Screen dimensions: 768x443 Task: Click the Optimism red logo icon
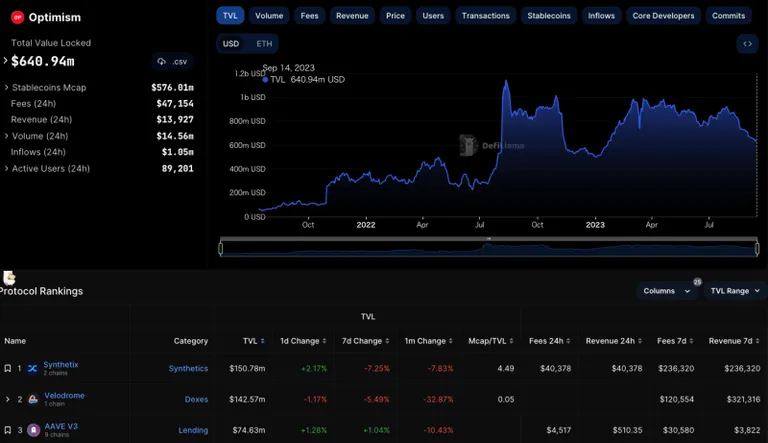pos(18,17)
